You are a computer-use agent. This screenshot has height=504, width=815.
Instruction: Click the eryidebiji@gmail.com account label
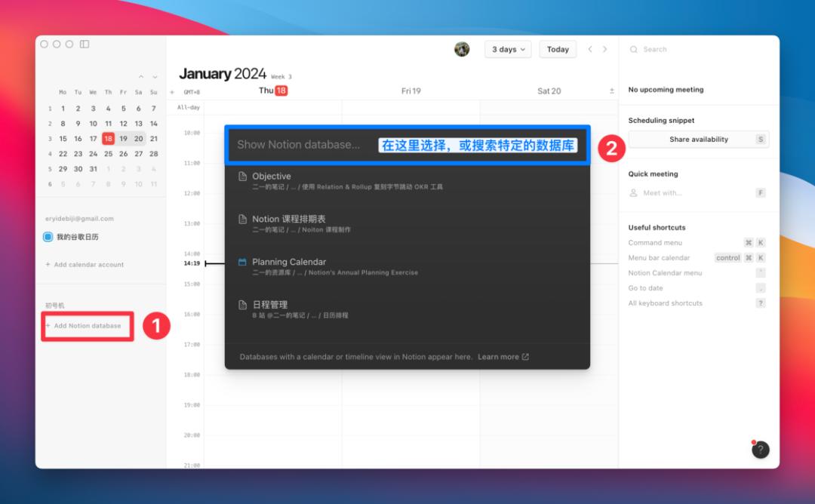point(79,219)
